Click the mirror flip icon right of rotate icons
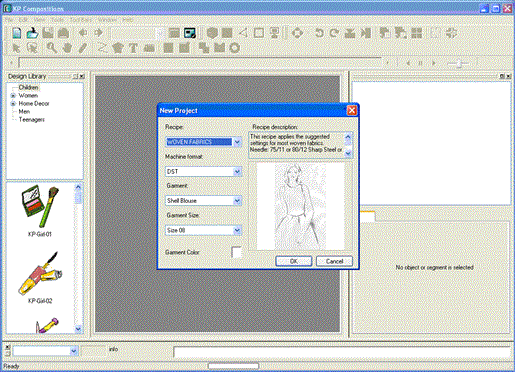515x372 pixels. pyautogui.click(x=350, y=33)
